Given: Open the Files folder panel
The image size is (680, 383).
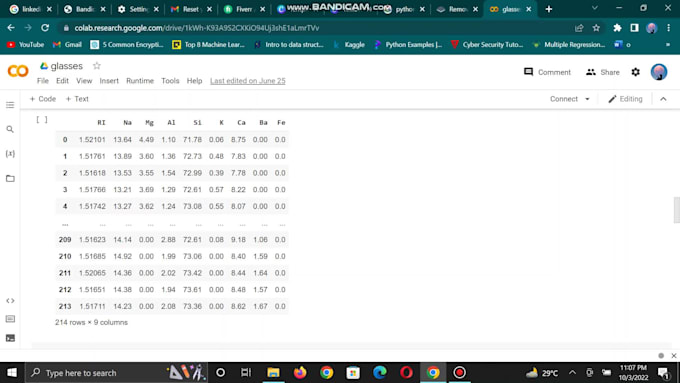Looking at the screenshot, I should 10,178.
